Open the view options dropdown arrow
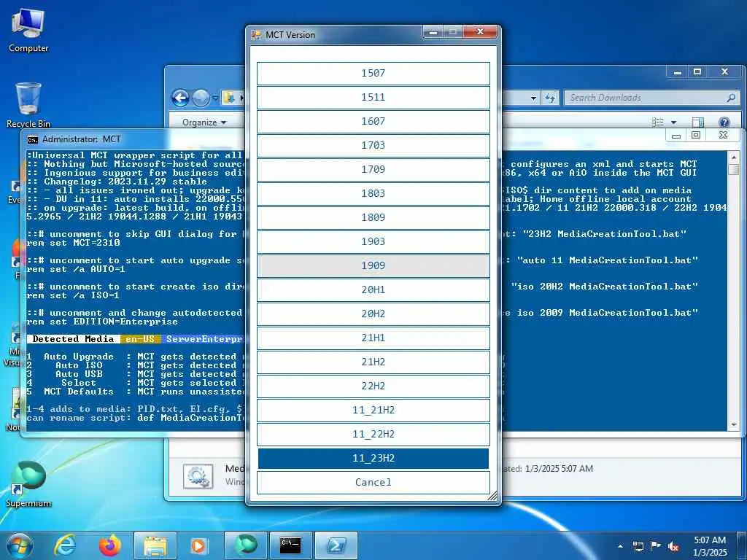Screen dimensions: 747x560 tap(673, 122)
